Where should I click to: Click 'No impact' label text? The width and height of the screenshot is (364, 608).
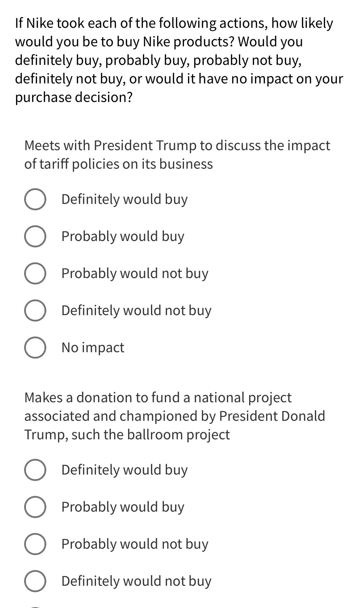(93, 348)
